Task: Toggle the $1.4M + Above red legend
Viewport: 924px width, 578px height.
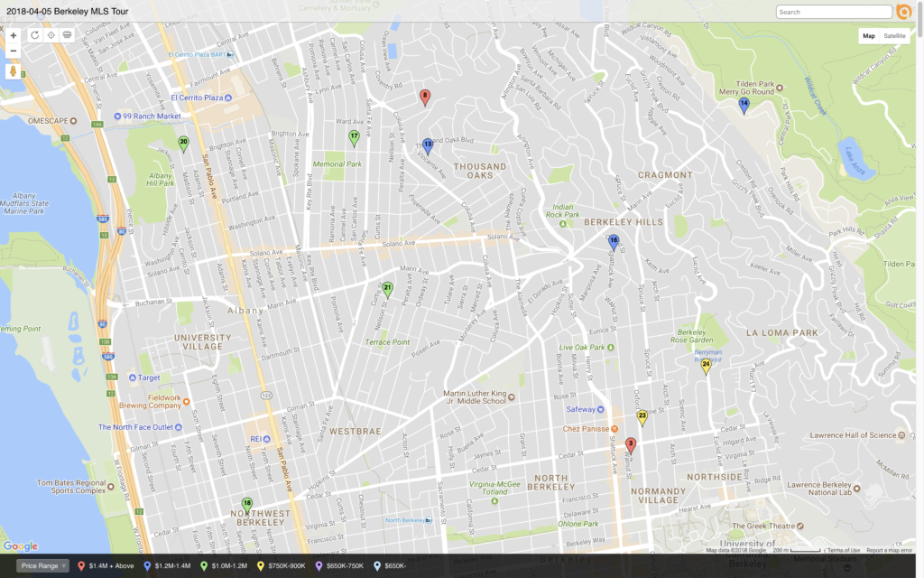Action: [x=106, y=566]
